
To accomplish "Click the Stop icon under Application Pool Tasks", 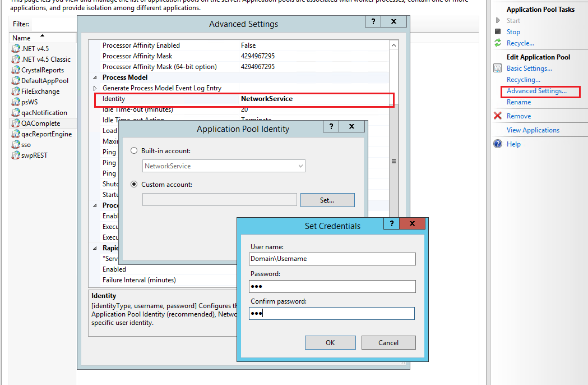I will (498, 31).
